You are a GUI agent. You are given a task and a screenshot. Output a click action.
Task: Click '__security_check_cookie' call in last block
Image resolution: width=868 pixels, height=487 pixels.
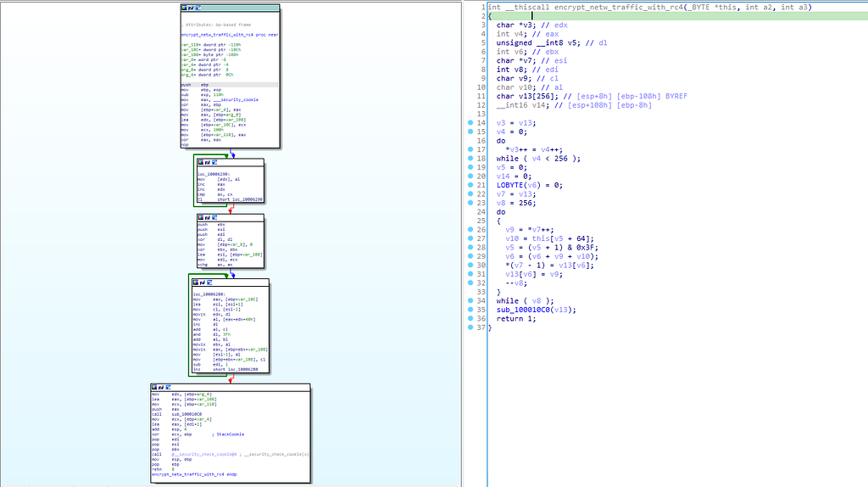tap(203, 454)
